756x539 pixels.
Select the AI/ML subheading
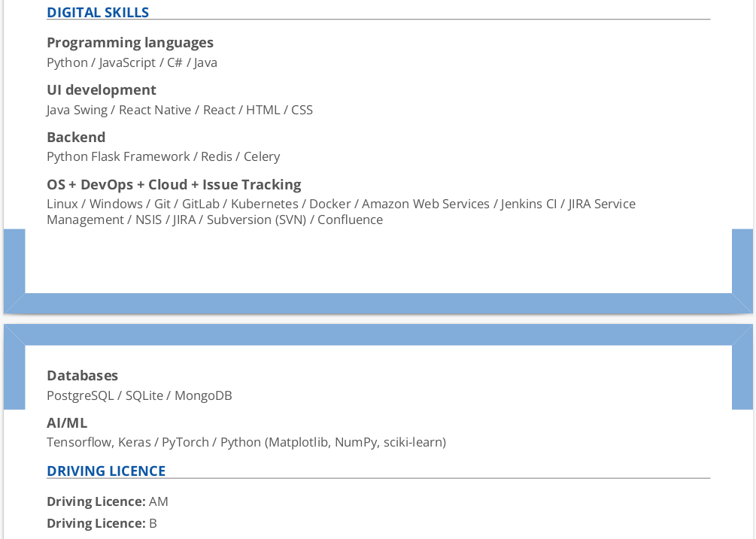pos(67,423)
